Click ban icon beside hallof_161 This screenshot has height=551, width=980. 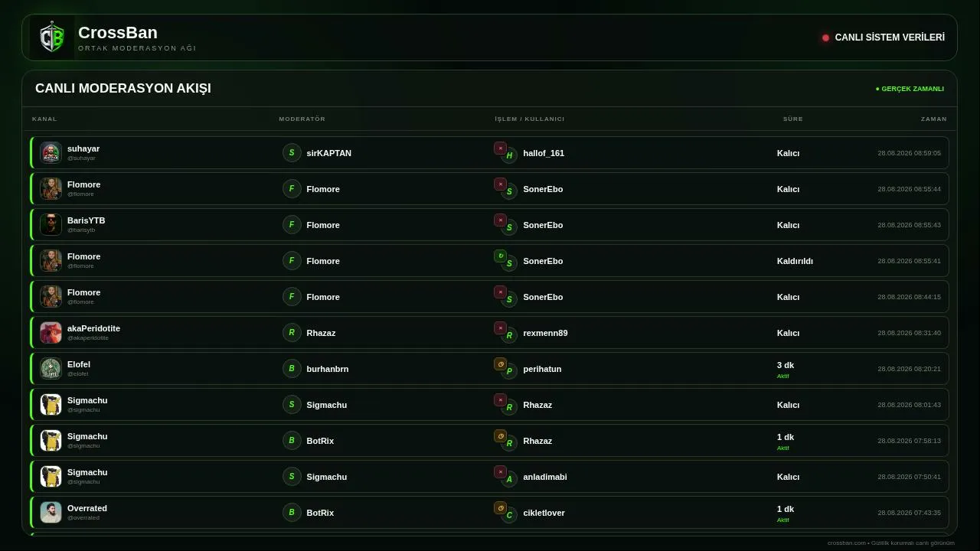[500, 148]
